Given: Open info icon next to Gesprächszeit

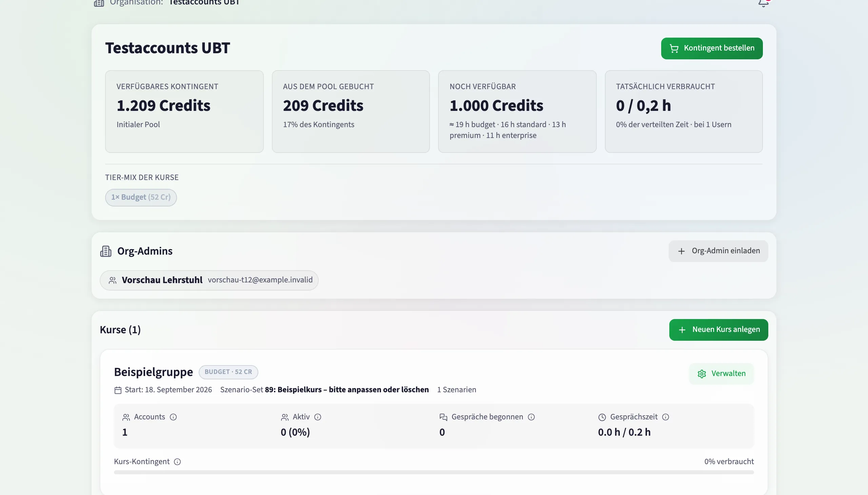Looking at the screenshot, I should (666, 417).
